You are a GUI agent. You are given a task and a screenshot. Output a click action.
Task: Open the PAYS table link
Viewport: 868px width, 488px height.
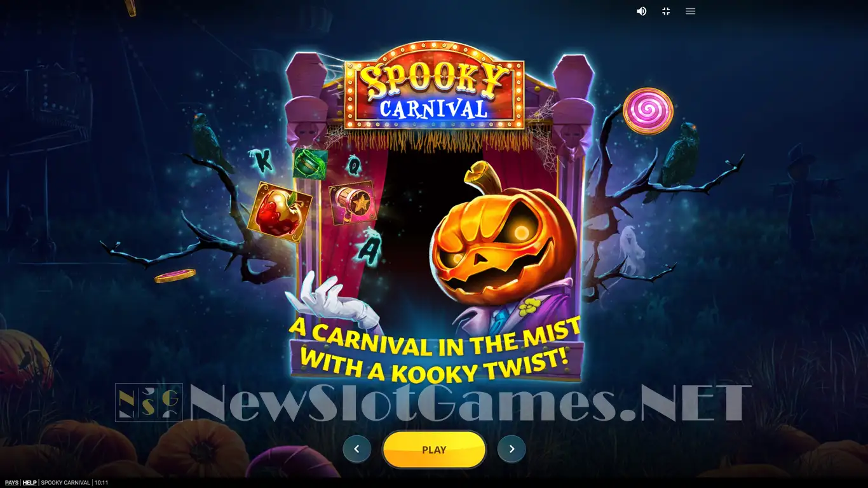pyautogui.click(x=11, y=483)
